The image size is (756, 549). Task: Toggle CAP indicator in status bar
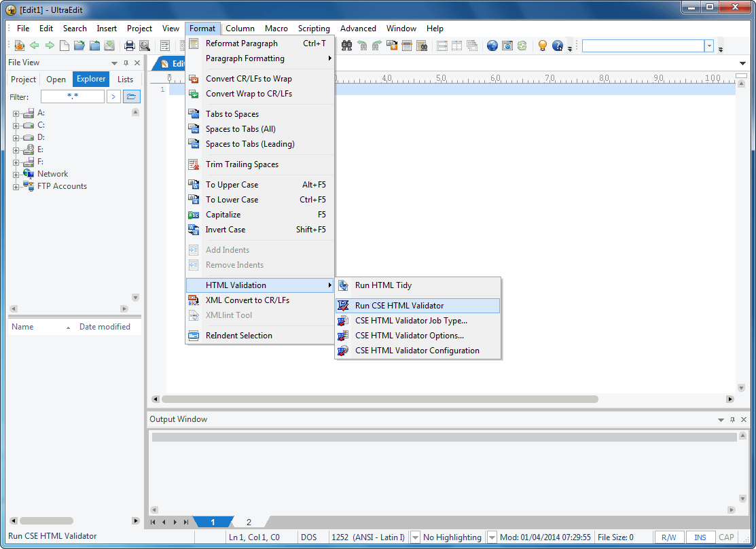click(726, 537)
